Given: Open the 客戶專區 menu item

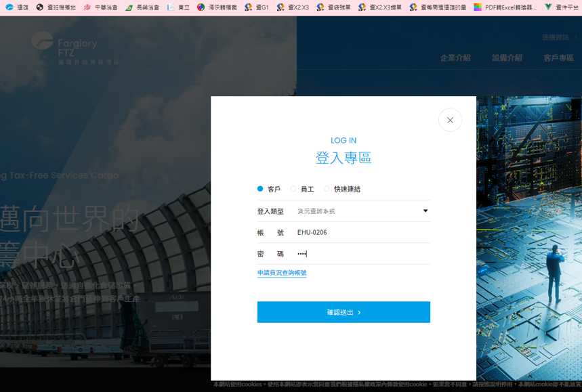Looking at the screenshot, I should click(x=558, y=58).
